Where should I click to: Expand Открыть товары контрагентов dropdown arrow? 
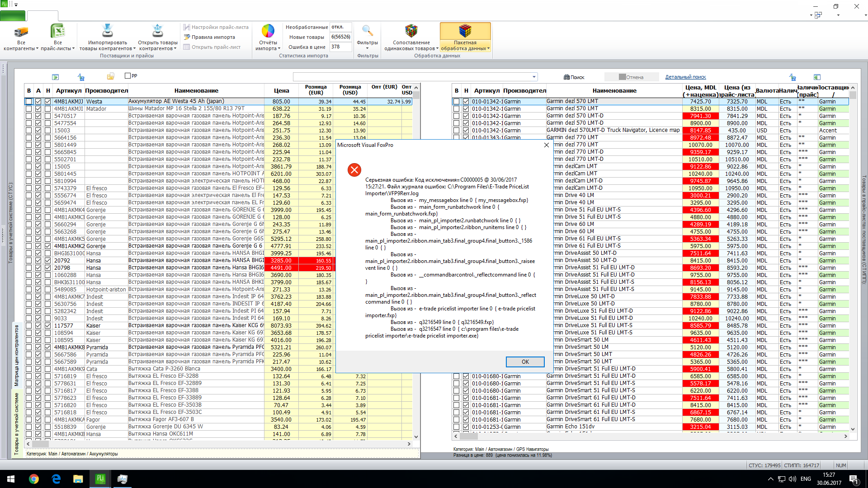click(x=176, y=49)
